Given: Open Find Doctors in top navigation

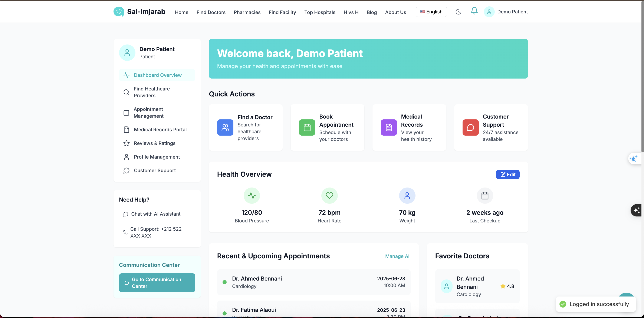Looking at the screenshot, I should 211,12.
